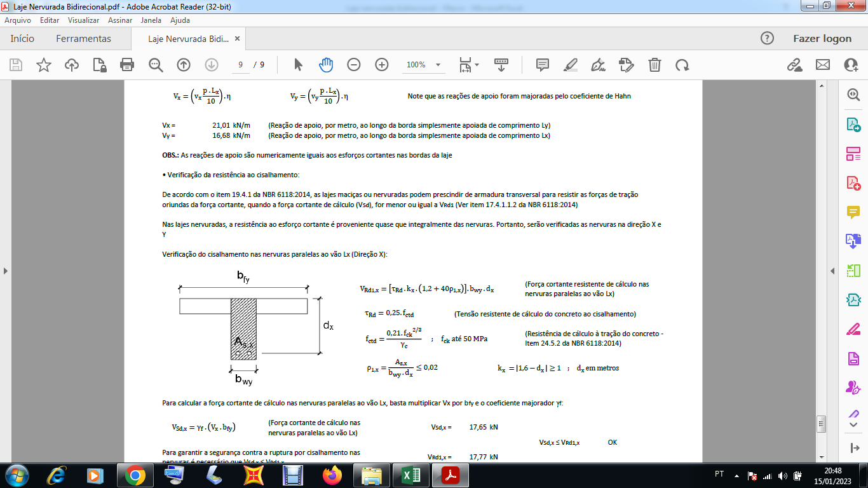Click the share with others person icon

[x=851, y=65]
